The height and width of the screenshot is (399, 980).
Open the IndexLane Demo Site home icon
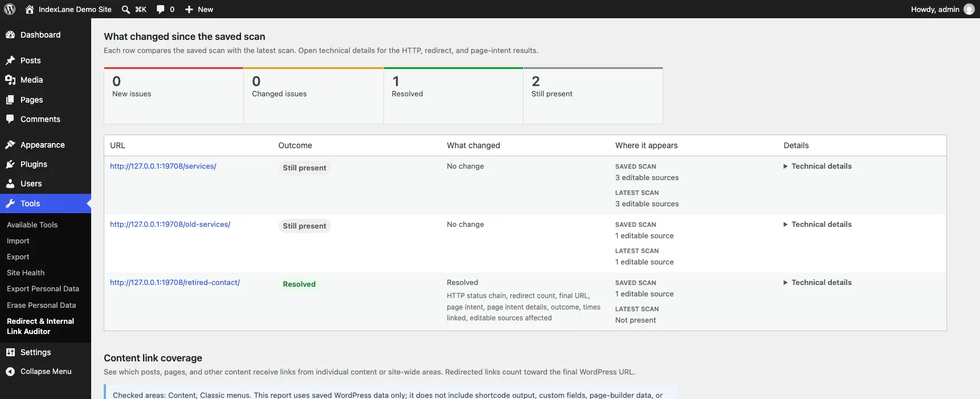[x=30, y=9]
